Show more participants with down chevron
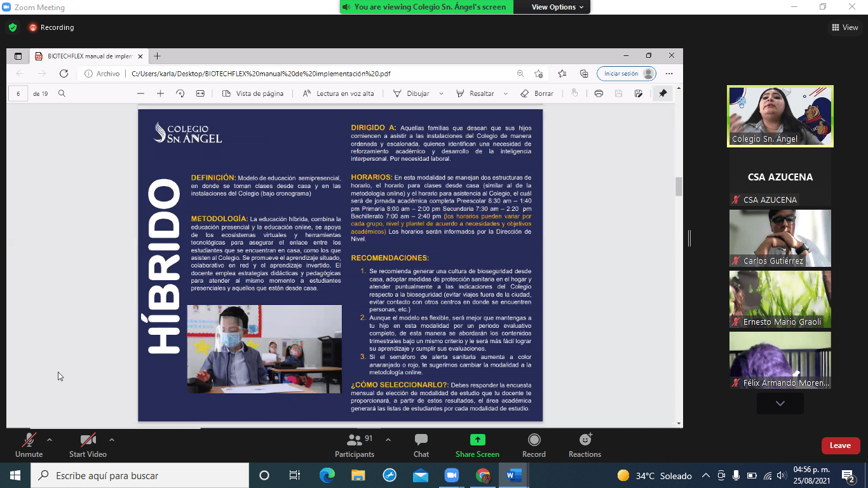The height and width of the screenshot is (488, 868). [x=780, y=403]
